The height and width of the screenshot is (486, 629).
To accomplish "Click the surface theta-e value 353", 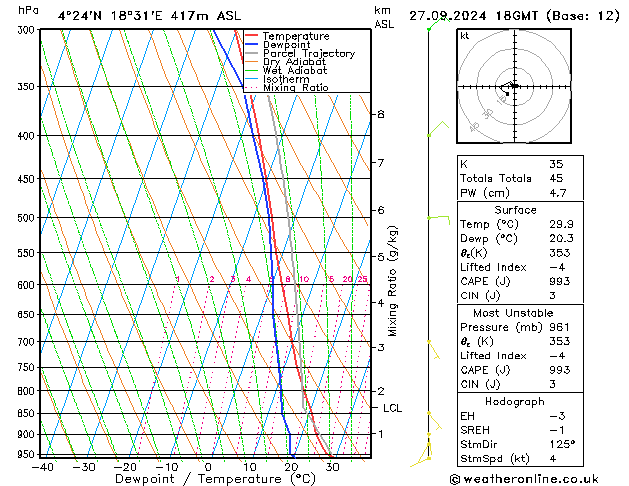I will point(560,253).
